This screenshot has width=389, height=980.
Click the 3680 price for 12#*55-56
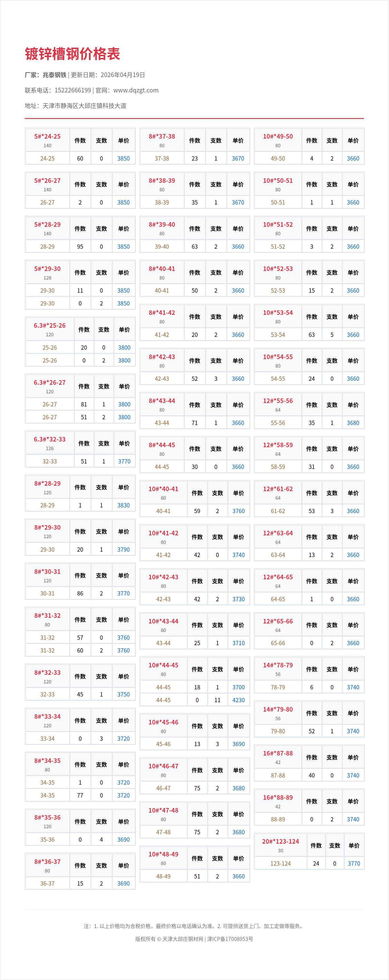pos(353,423)
